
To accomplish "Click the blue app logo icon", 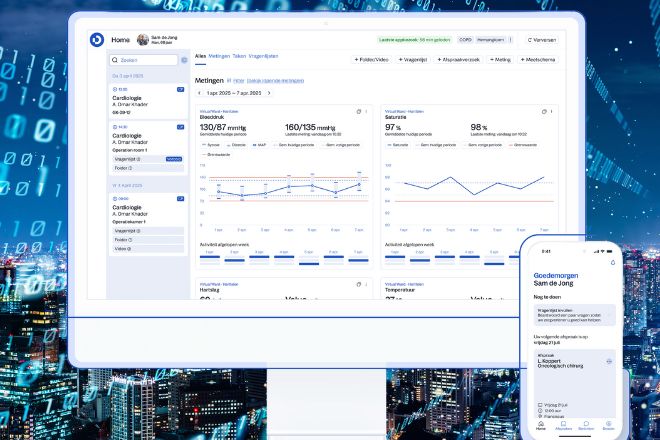I will 96,40.
